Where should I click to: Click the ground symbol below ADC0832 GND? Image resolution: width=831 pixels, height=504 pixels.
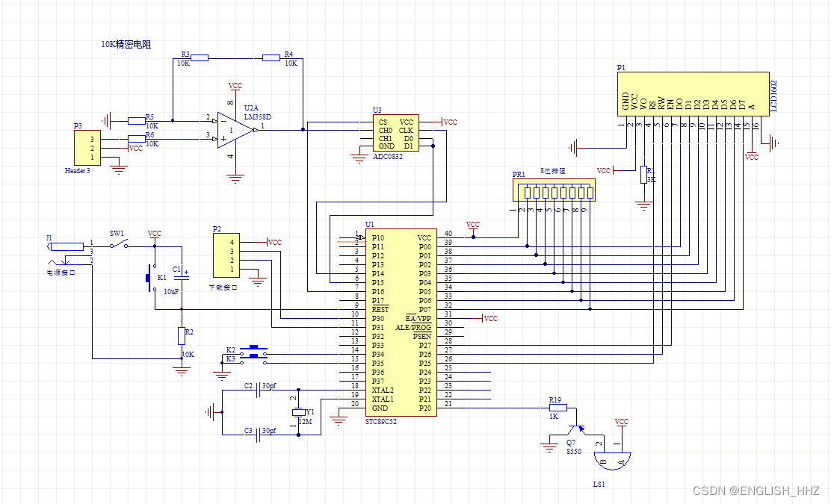tap(359, 158)
